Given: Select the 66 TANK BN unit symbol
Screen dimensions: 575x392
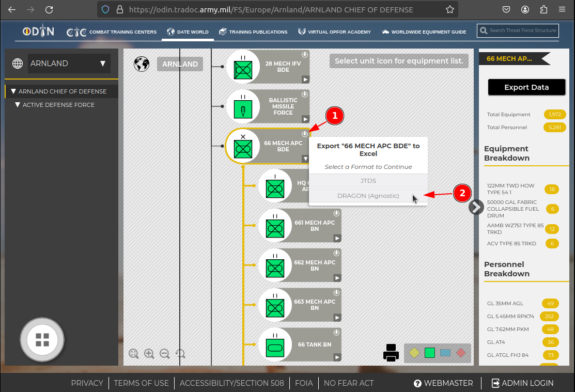Looking at the screenshot, I should pos(274,345).
